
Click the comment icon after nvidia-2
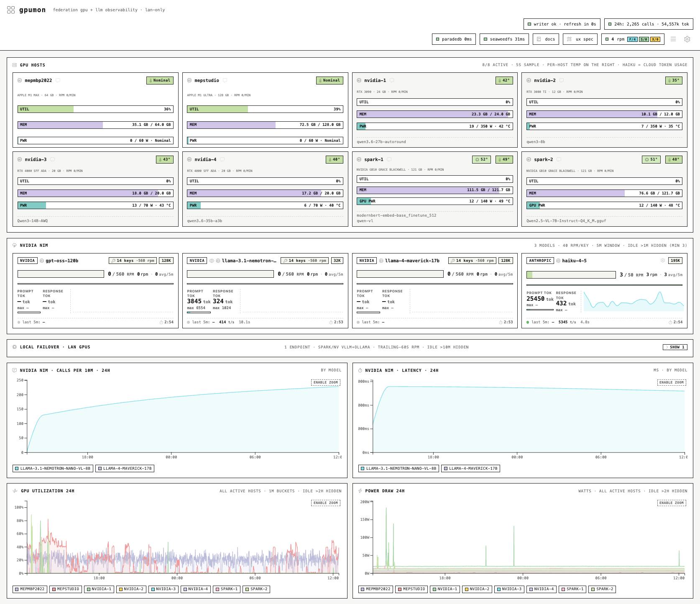click(x=562, y=80)
